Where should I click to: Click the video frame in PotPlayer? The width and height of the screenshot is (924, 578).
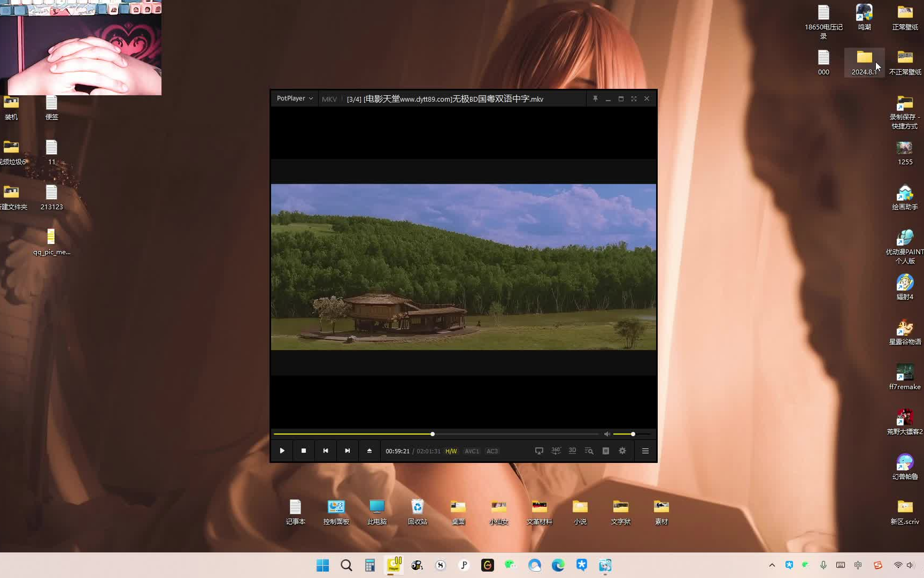[x=464, y=267]
